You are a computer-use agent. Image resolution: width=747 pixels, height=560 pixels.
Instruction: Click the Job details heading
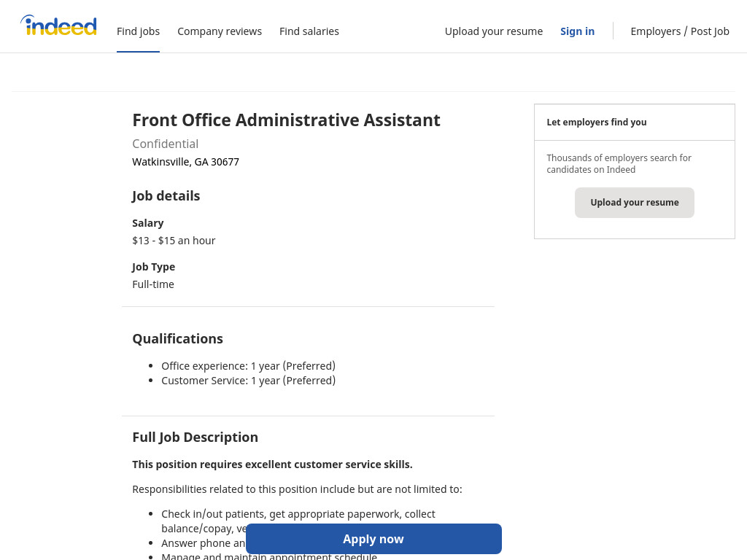[x=166, y=195]
